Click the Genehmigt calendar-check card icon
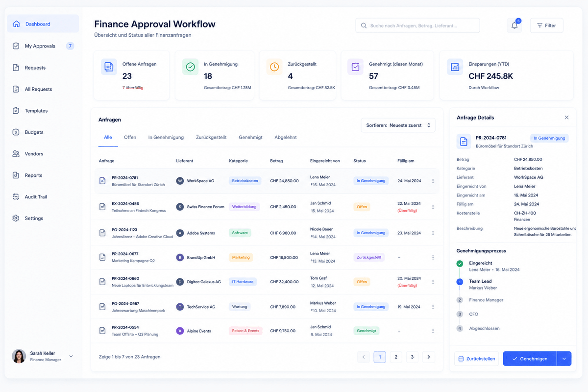 [356, 67]
